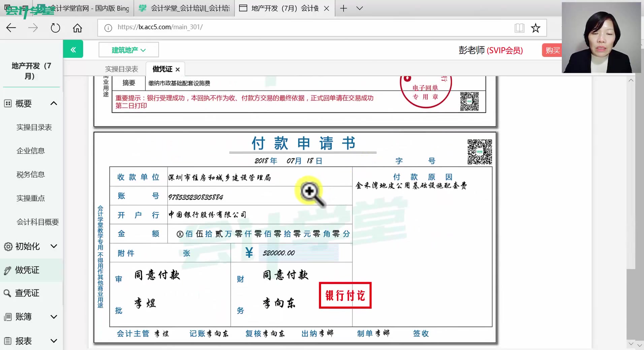Add page to favorites star
This screenshot has width=644, height=350.
[x=536, y=28]
